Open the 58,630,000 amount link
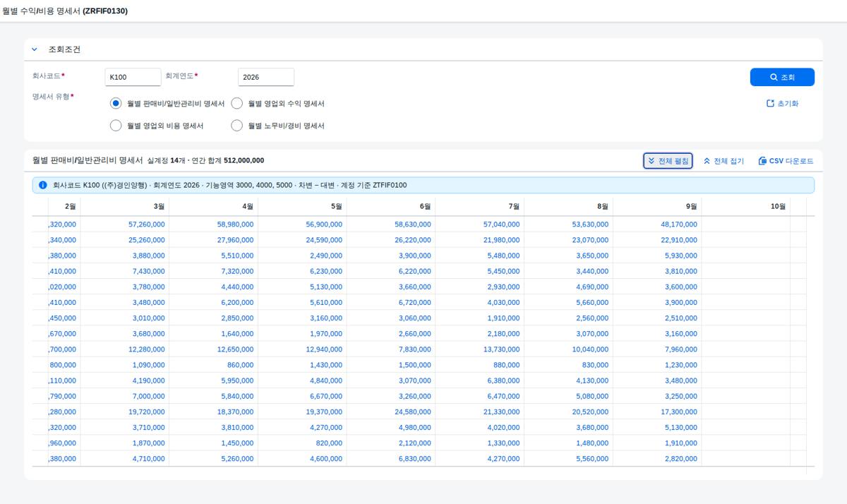Viewport: 847px width, 504px height. tap(413, 224)
